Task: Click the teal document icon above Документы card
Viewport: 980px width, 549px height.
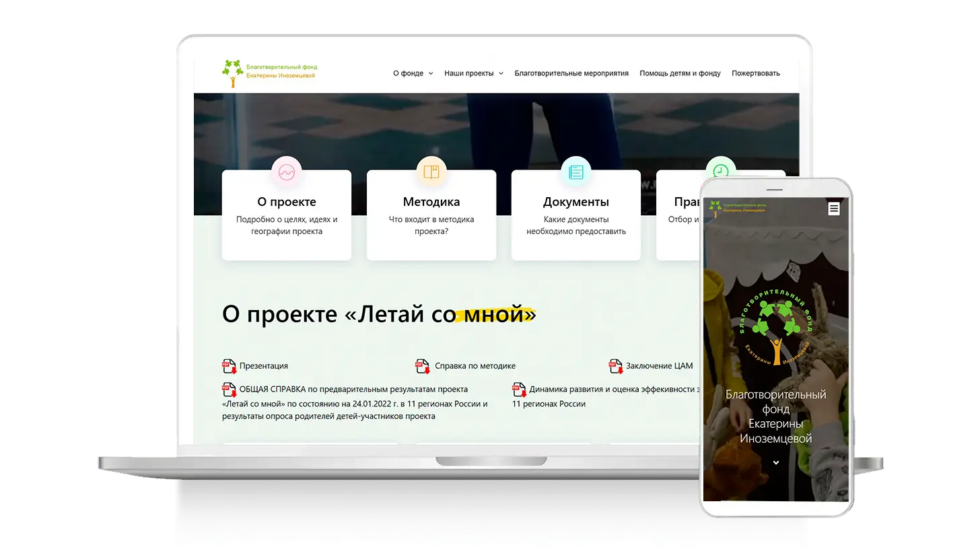Action: click(x=575, y=172)
